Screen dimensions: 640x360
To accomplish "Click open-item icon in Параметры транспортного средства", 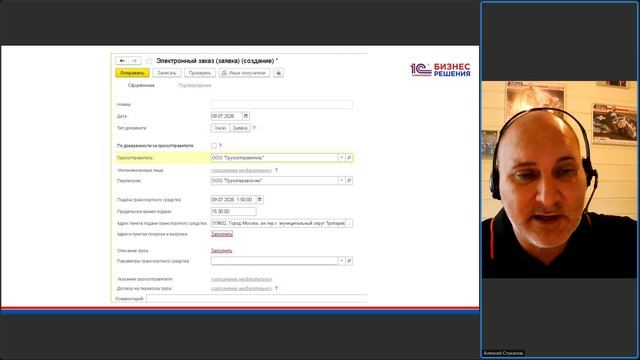I will tap(349, 261).
